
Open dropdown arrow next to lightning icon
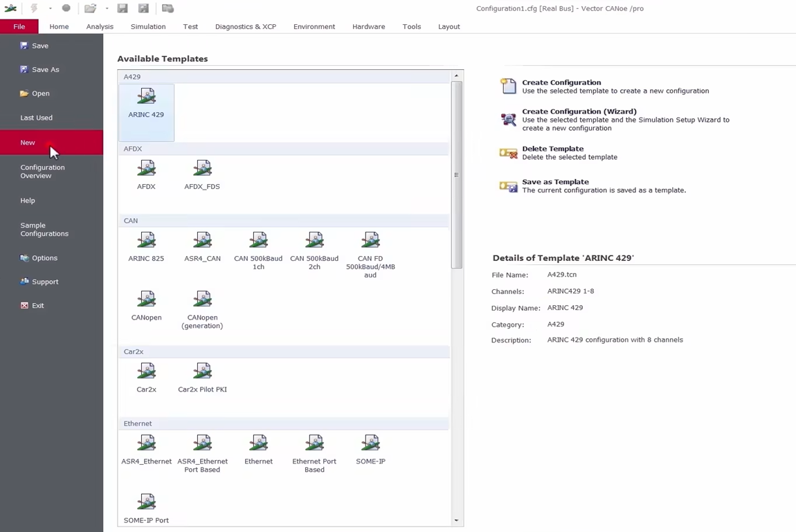(51, 8)
